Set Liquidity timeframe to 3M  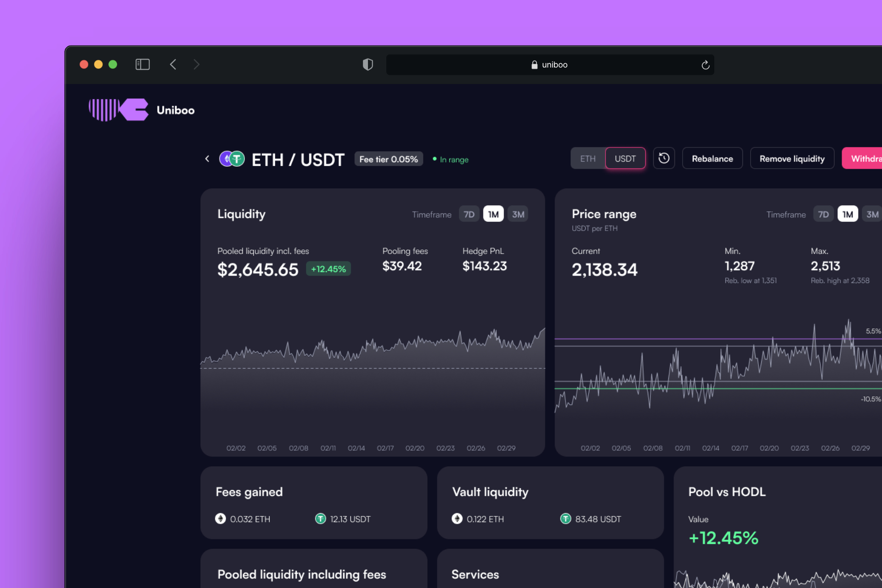518,214
